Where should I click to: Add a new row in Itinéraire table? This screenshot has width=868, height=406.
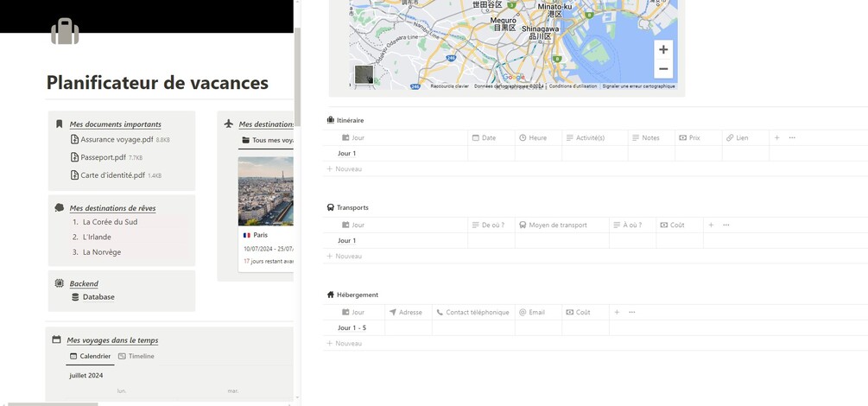(x=348, y=169)
